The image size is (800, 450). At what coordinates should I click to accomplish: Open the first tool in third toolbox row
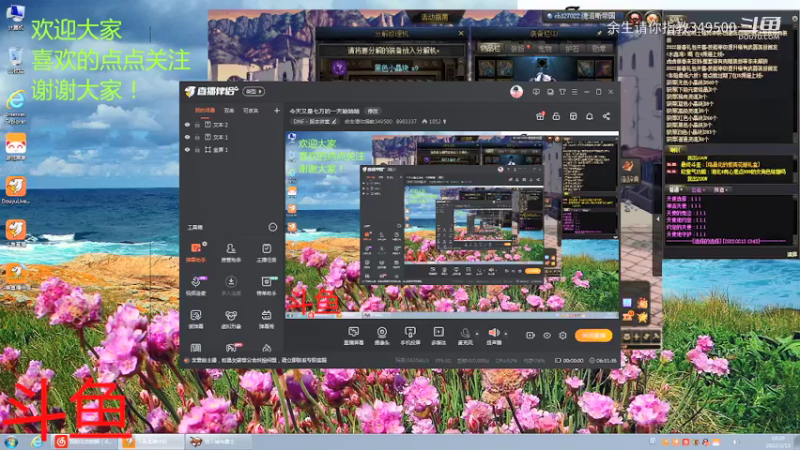click(196, 318)
